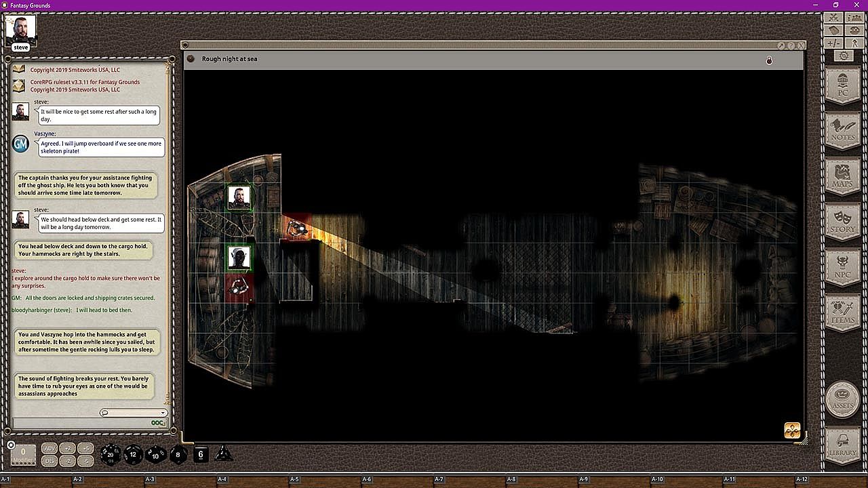Pick the d6 die
The height and width of the screenshot is (488, 868).
(x=200, y=454)
